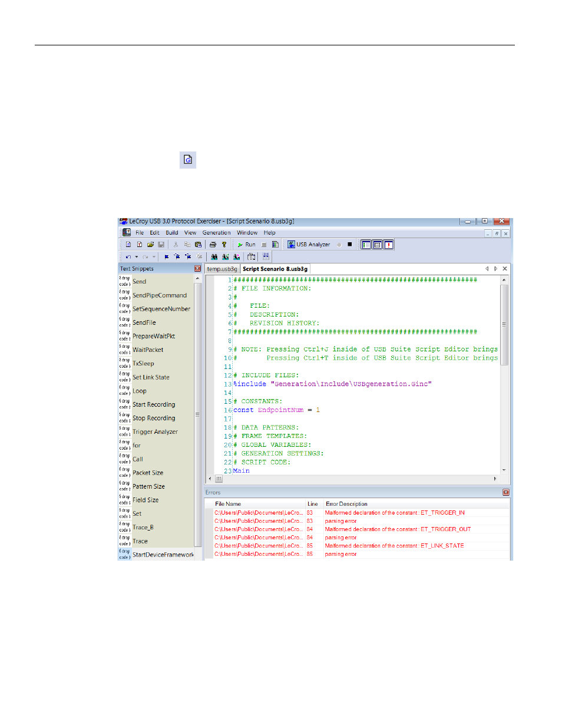562x728 pixels.
Task: Click the tab scroll left arrow
Action: pyautogui.click(x=487, y=269)
